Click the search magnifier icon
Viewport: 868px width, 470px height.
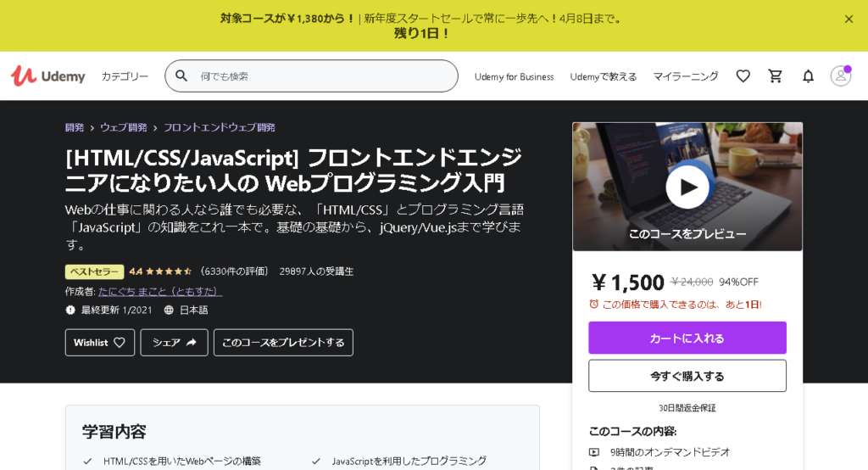[181, 76]
